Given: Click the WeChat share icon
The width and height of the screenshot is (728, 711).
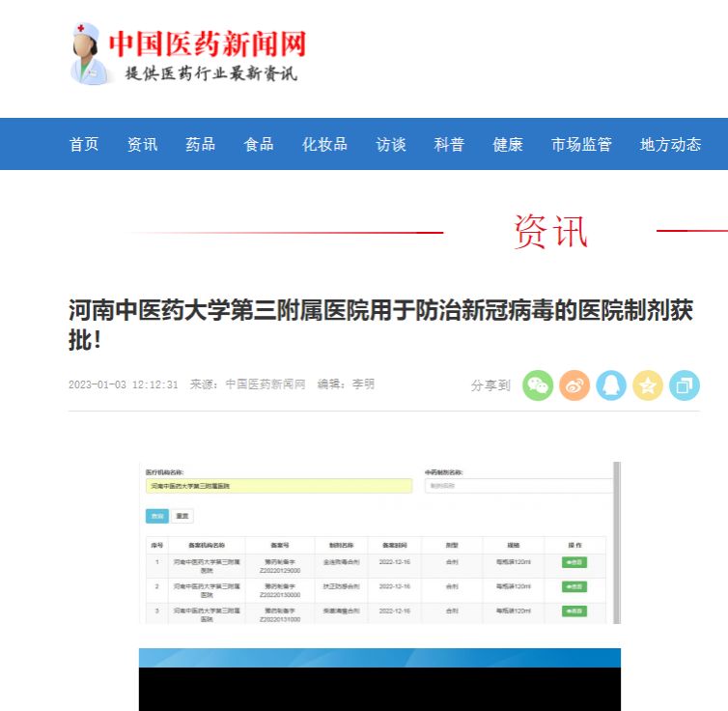Looking at the screenshot, I should coord(538,385).
